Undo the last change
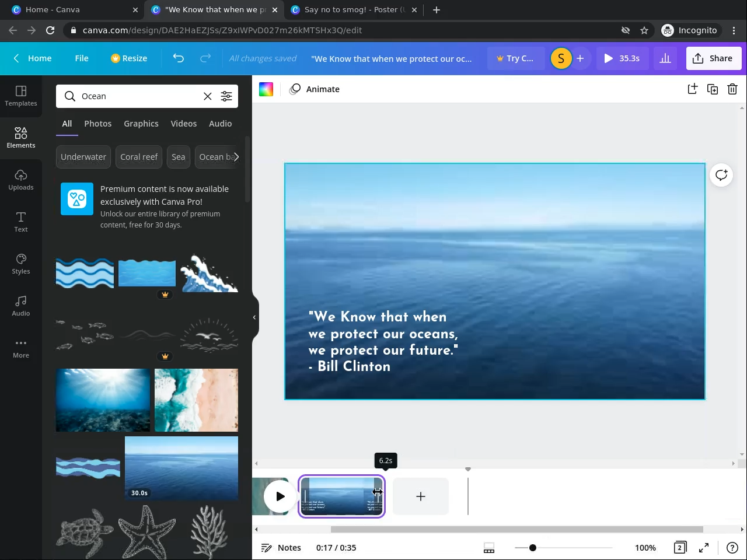This screenshot has height=560, width=747. click(179, 58)
